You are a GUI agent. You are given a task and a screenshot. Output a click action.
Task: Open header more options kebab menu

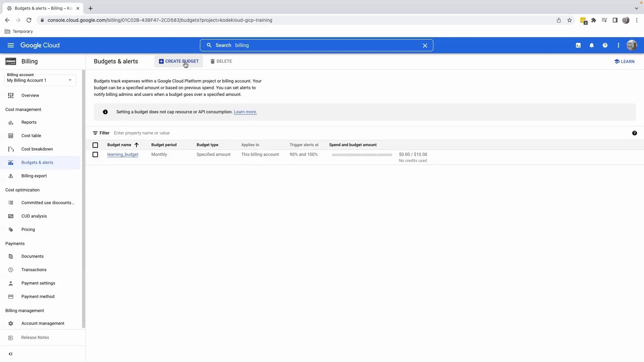pyautogui.click(x=618, y=45)
